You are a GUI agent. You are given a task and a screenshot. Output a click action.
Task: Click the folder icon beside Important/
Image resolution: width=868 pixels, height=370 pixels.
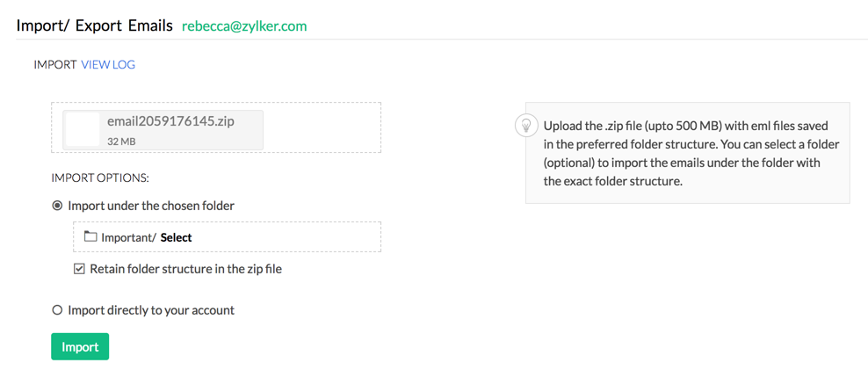90,236
